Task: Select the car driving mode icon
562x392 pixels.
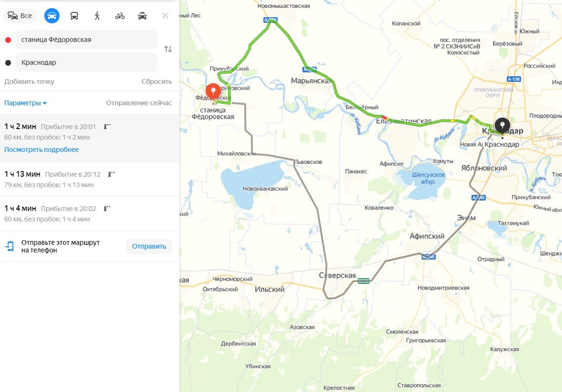Action: point(51,16)
